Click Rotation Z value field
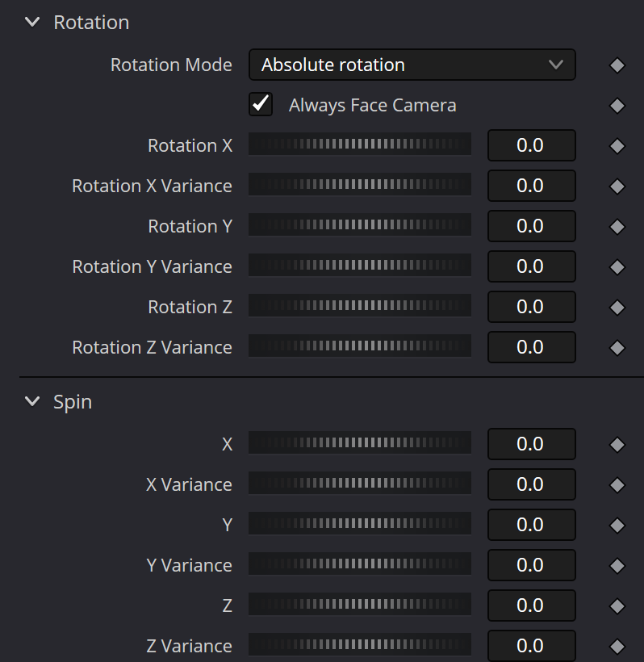Image resolution: width=644 pixels, height=662 pixels. [x=532, y=307]
